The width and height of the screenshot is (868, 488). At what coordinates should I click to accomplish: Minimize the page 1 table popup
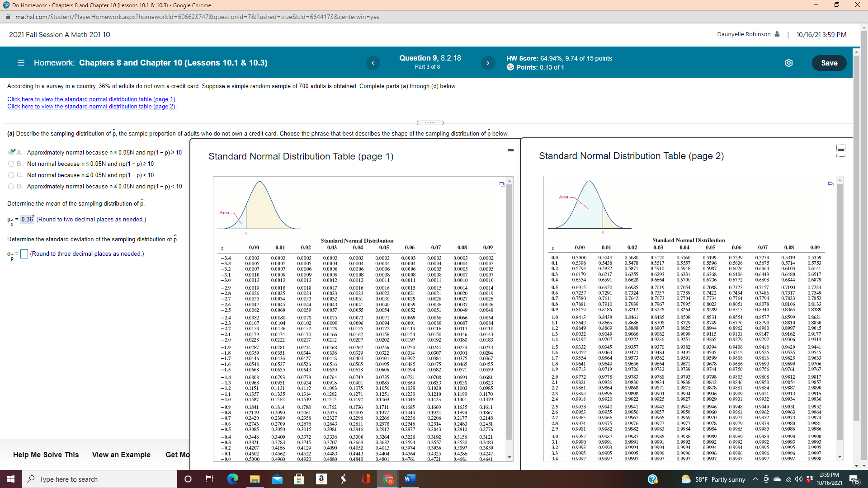pos(510,150)
